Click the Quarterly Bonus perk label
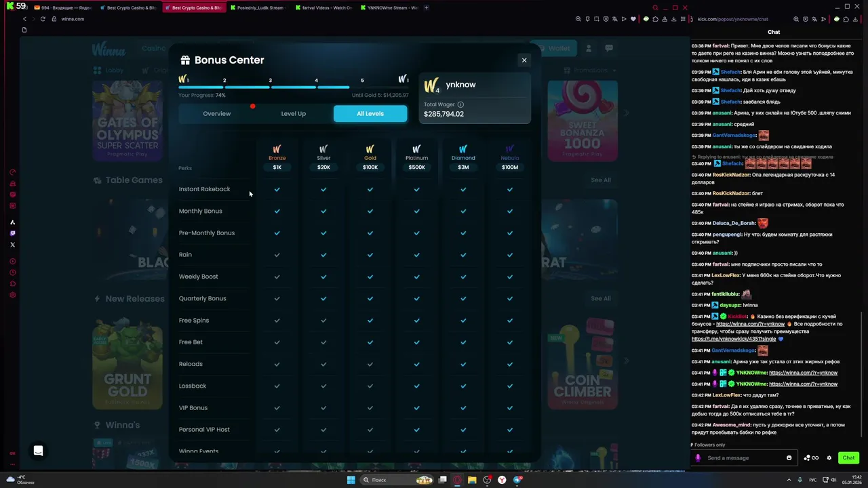The image size is (868, 488). pos(202,298)
